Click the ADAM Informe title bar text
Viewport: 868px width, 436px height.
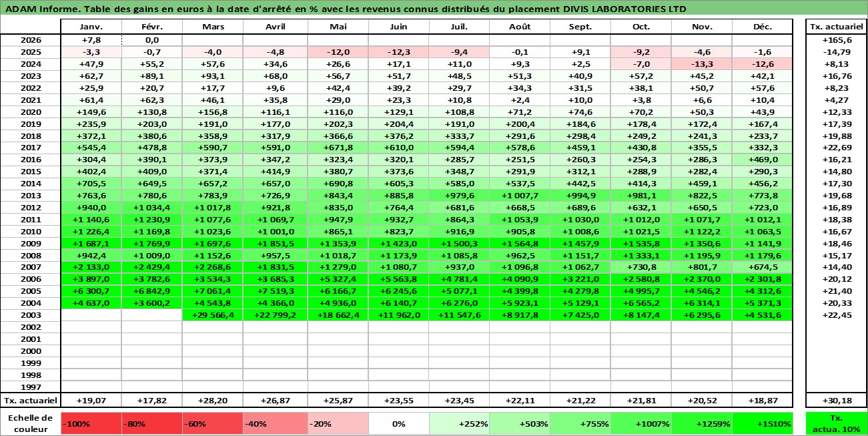(x=345, y=9)
